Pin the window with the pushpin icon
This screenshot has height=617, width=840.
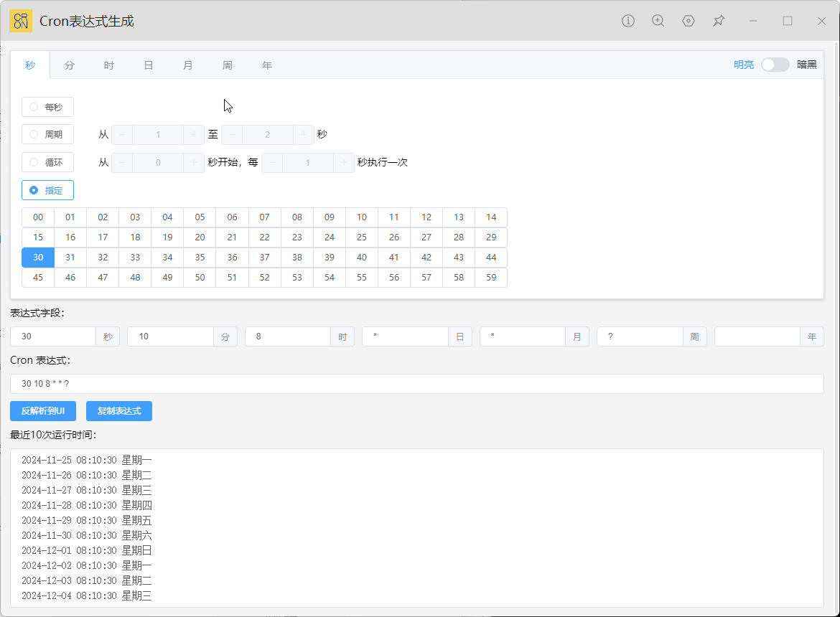coord(719,21)
